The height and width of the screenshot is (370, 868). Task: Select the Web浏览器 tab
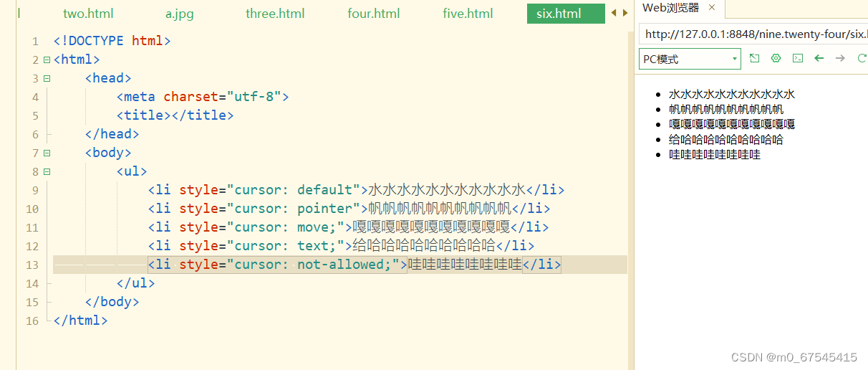point(670,8)
